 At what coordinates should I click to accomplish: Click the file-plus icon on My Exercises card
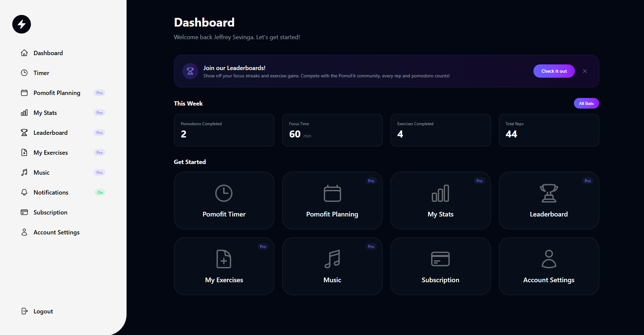point(224,259)
